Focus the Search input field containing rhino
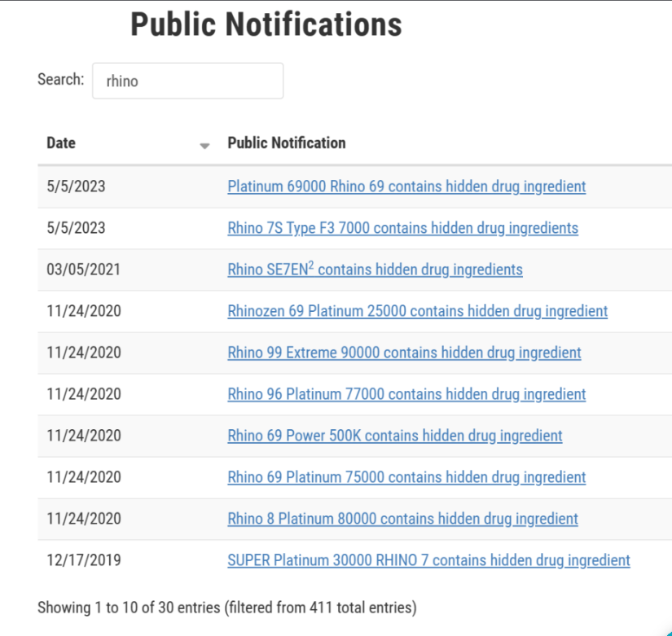The width and height of the screenshot is (672, 636). coord(187,81)
